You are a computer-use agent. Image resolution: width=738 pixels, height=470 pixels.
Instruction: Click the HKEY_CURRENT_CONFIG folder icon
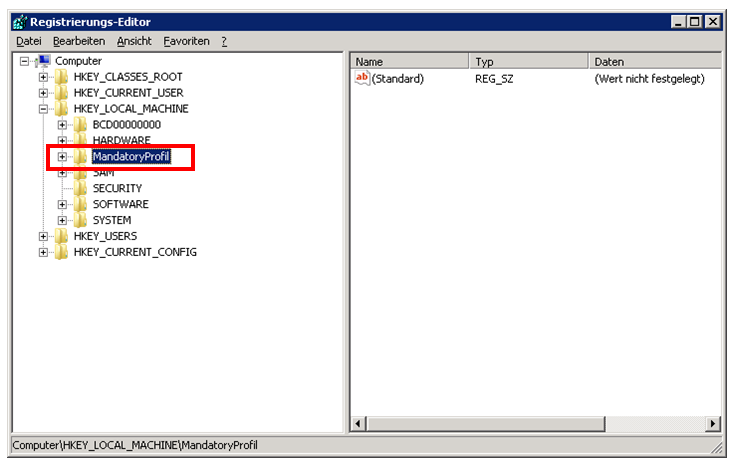(62, 252)
